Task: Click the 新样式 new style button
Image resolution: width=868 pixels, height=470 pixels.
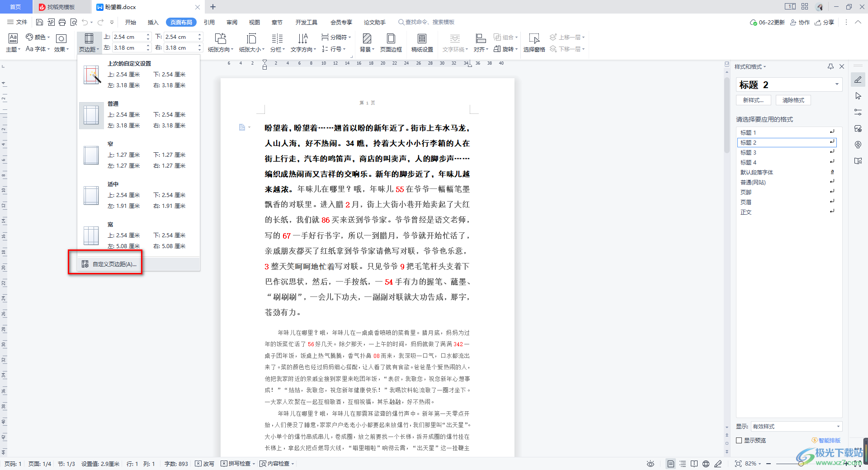Action: 753,100
